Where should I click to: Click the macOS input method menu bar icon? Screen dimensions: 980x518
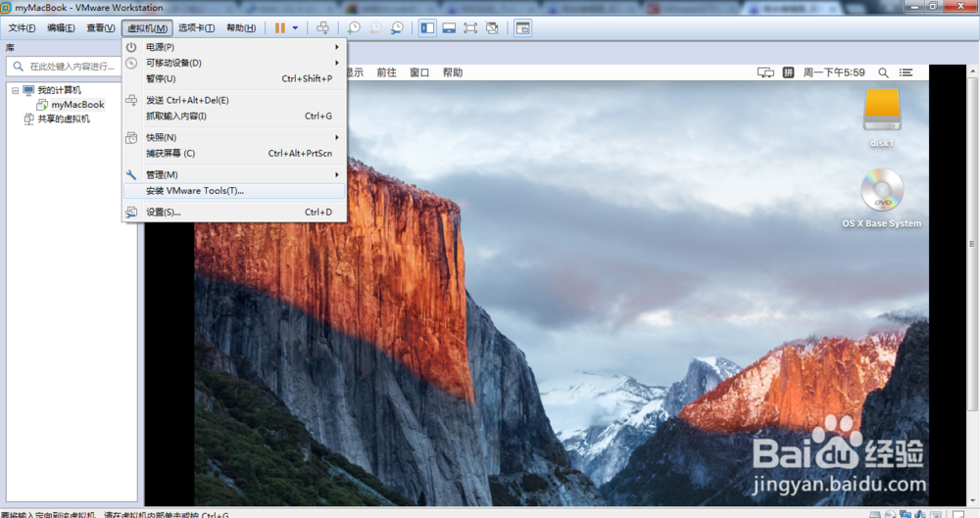click(788, 72)
